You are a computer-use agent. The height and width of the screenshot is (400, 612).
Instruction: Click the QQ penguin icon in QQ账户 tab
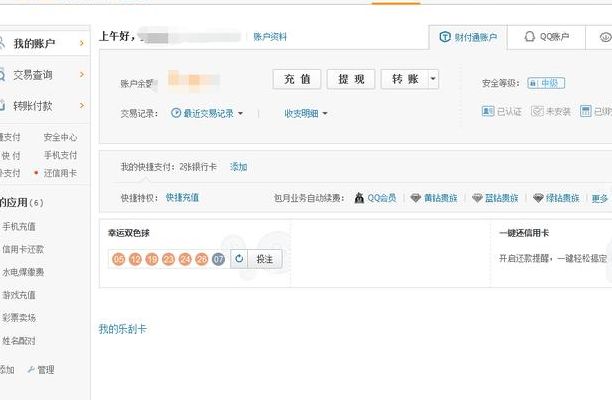coord(529,37)
